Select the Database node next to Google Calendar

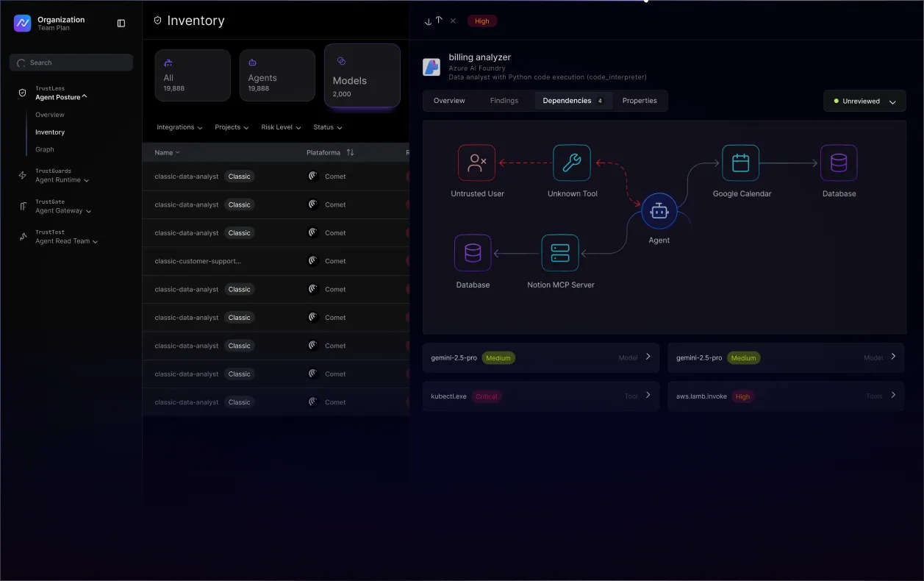pyautogui.click(x=839, y=163)
